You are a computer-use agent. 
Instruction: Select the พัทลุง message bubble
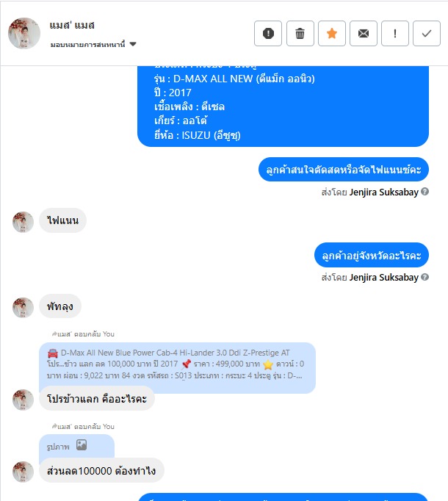(x=60, y=306)
